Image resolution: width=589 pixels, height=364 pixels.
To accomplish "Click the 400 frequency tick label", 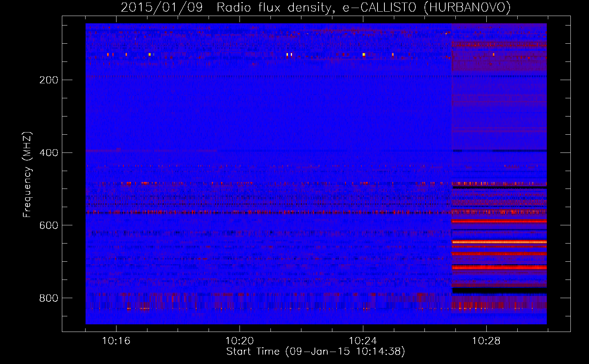I will coord(49,153).
